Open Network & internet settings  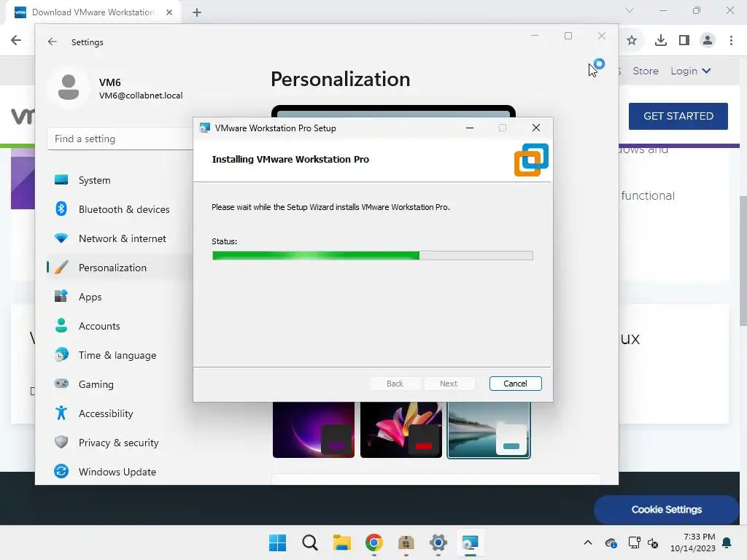[123, 238]
